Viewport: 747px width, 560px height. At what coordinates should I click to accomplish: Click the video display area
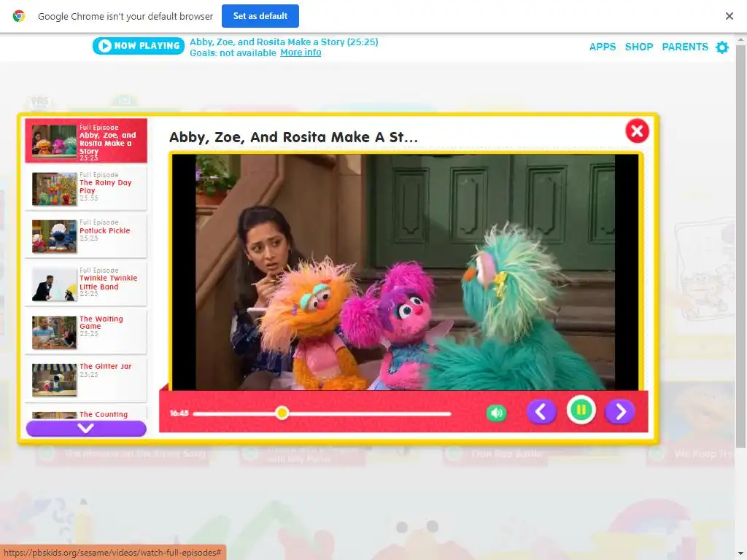pos(405,272)
